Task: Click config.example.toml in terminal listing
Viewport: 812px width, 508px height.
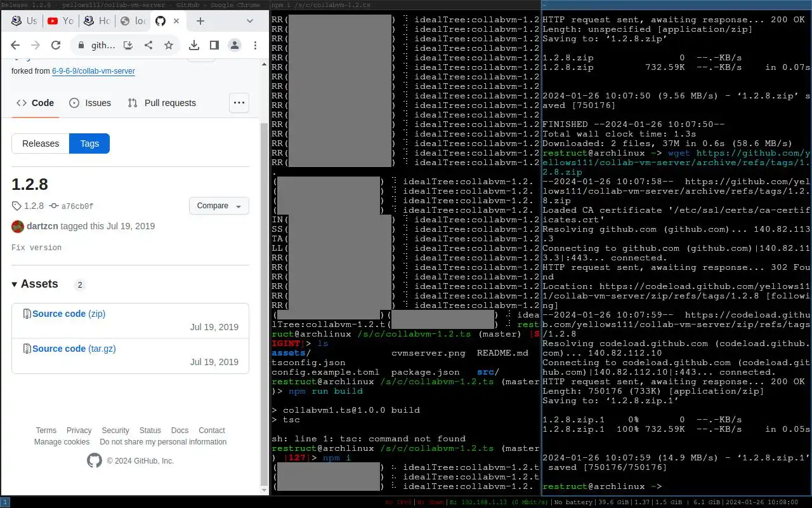Action: (x=325, y=372)
